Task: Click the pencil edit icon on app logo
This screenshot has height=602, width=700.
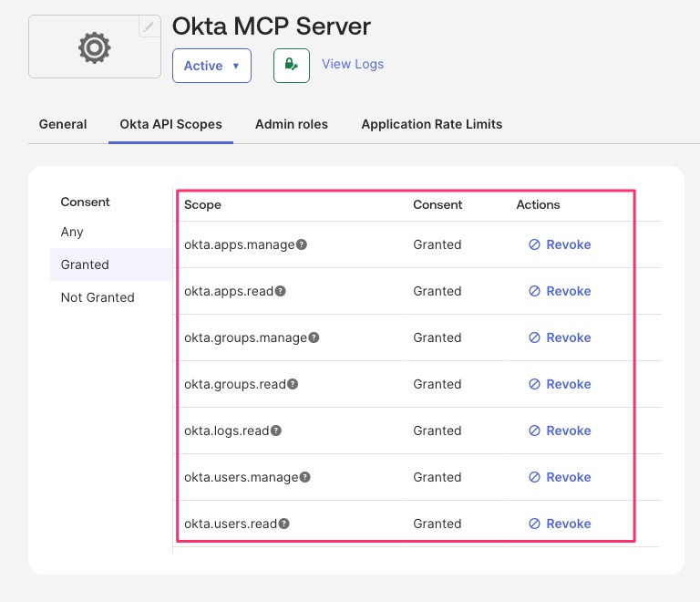Action: 149,26
